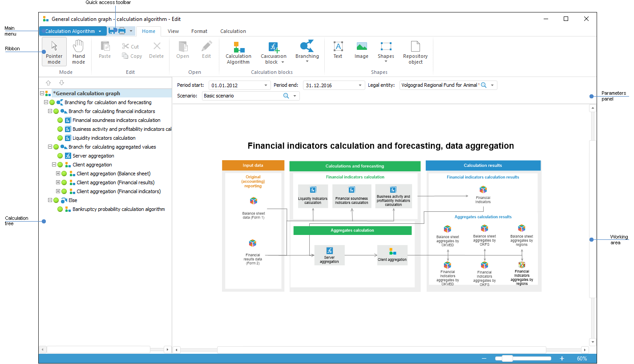Insert an Image shape
The image size is (634, 364).
click(x=361, y=49)
